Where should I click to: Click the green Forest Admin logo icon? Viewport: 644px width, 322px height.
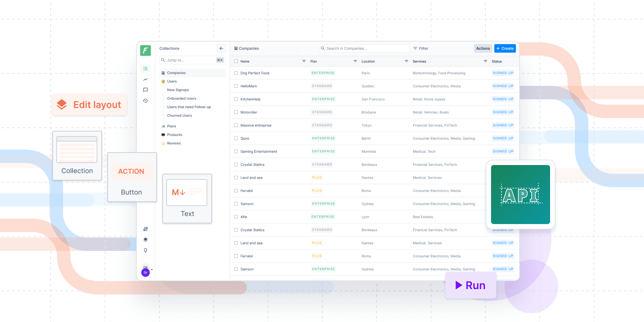pyautogui.click(x=145, y=50)
